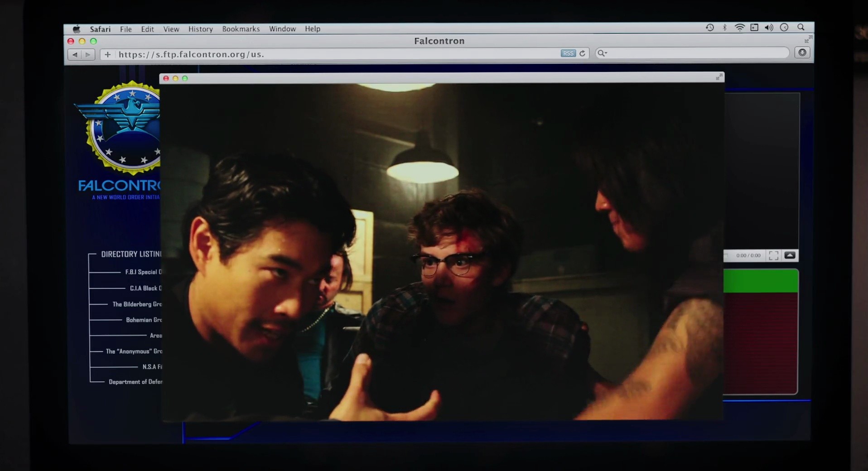Open the Department of Defense directory entry
The image size is (868, 471).
point(135,382)
